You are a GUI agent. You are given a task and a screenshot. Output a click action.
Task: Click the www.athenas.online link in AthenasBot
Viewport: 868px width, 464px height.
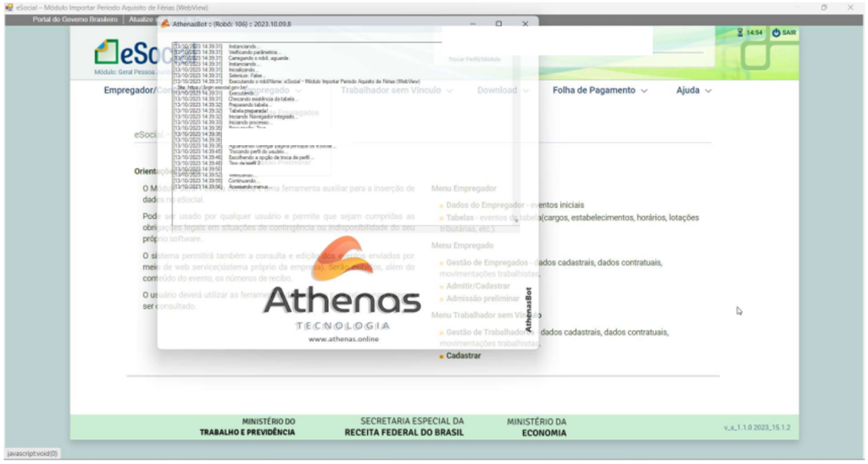pyautogui.click(x=343, y=338)
